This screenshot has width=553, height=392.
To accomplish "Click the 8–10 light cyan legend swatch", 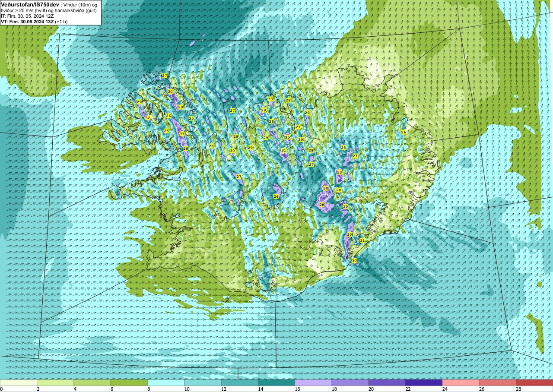I will pyautogui.click(x=166, y=383).
